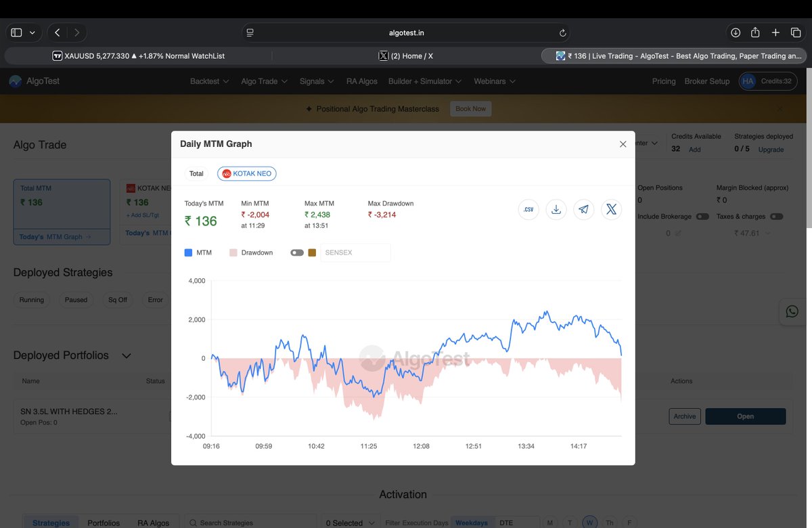Open the Strategies activation tab

pyautogui.click(x=51, y=523)
